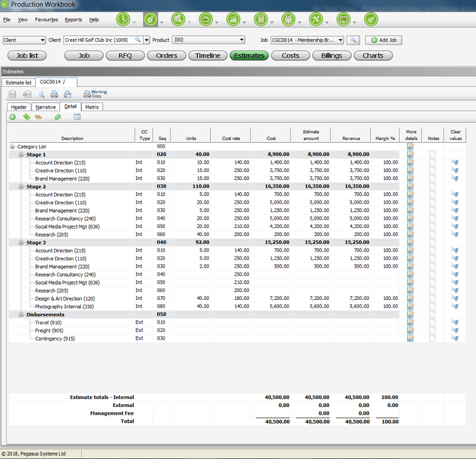Image resolution: width=476 pixels, height=459 pixels.
Task: Open the Product dropdown
Action: pyautogui.click(x=242, y=40)
